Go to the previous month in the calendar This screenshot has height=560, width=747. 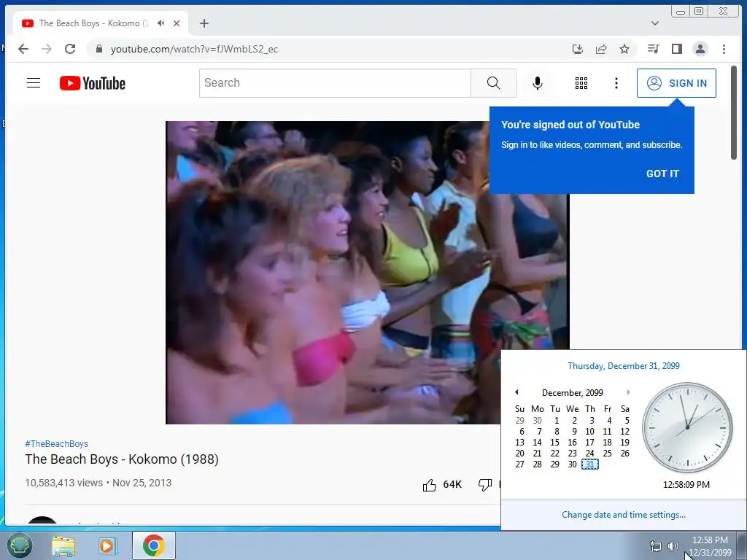[x=516, y=392]
